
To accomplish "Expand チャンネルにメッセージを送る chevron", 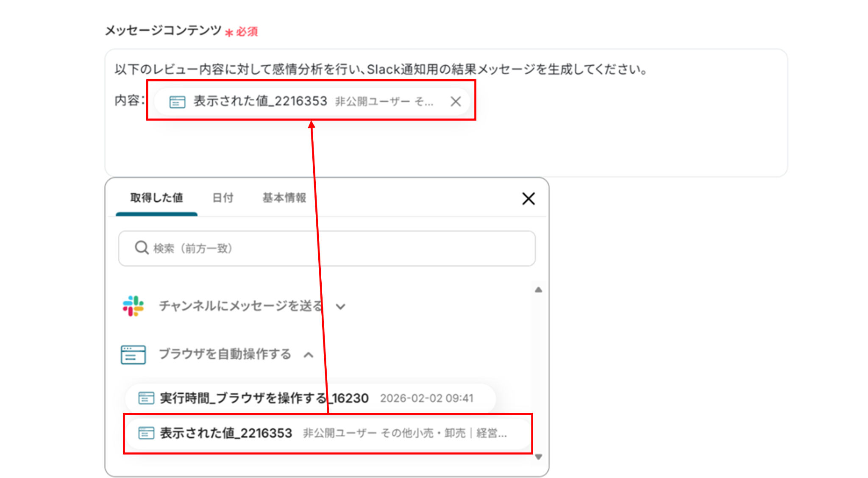I will pos(340,306).
